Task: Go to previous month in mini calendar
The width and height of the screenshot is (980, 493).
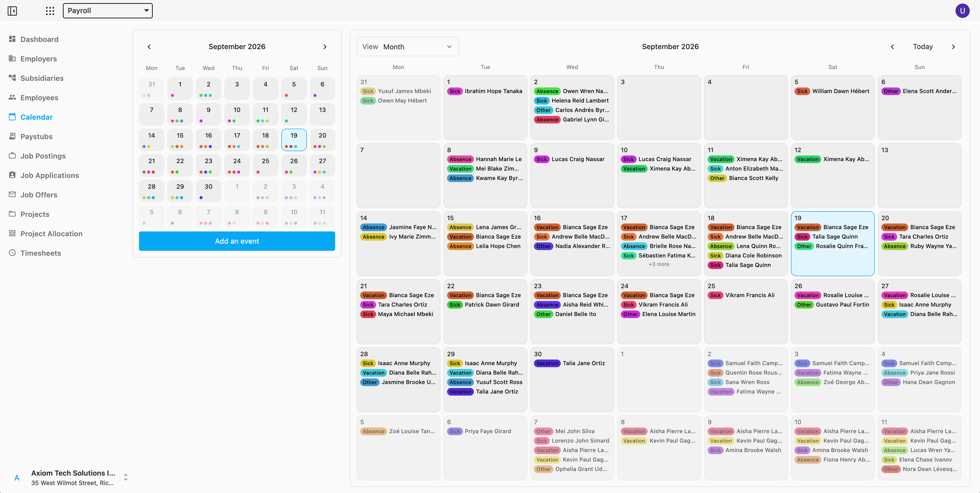Action: pos(149,47)
